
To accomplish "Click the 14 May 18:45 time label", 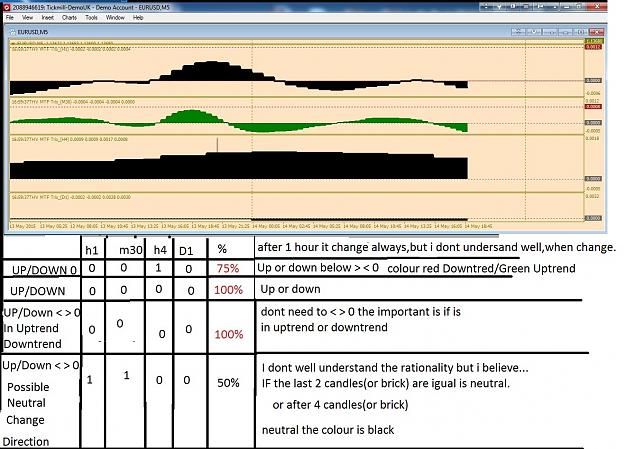I will [478, 226].
